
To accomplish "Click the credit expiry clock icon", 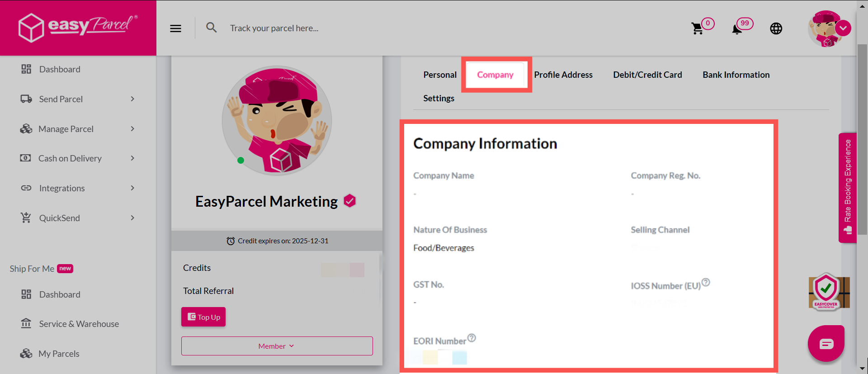I will coord(231,241).
